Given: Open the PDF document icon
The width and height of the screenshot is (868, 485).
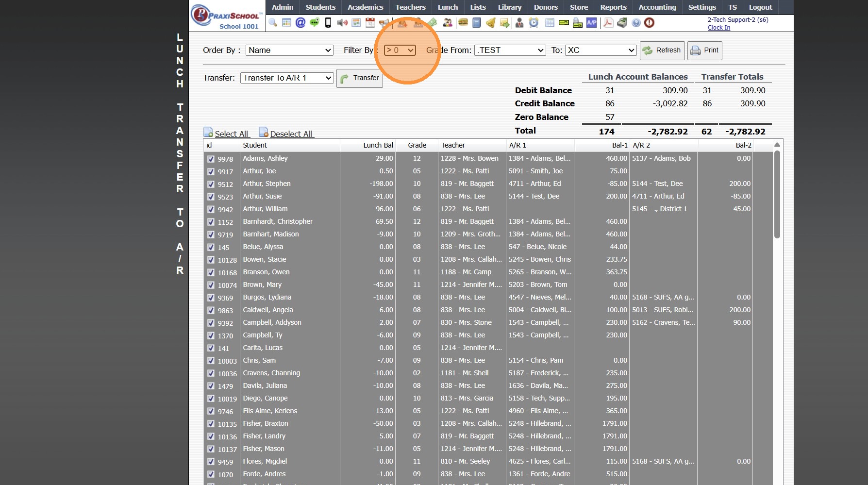Looking at the screenshot, I should point(608,23).
